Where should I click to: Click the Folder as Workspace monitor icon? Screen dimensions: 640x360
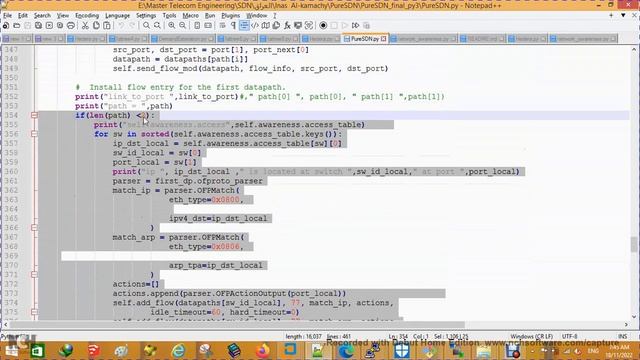(x=298, y=25)
